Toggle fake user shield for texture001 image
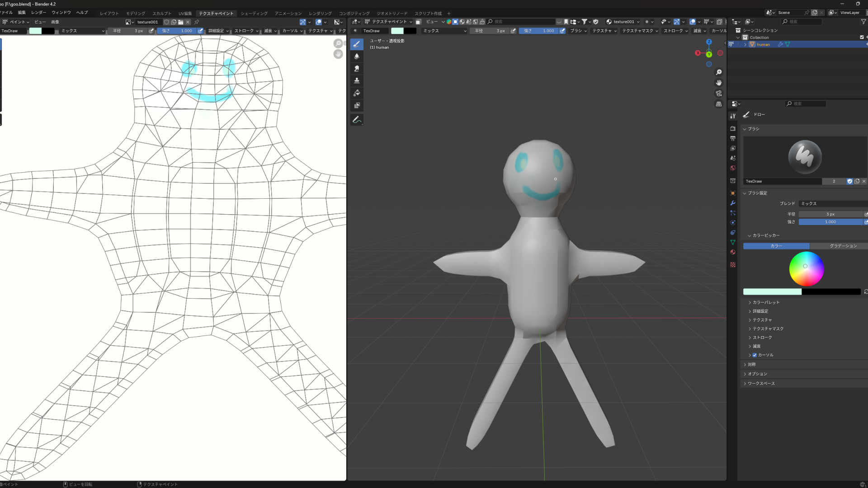 (x=166, y=22)
